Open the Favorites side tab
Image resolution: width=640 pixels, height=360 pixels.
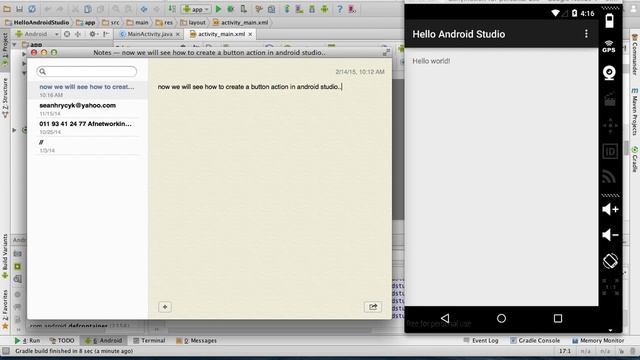[x=5, y=309]
